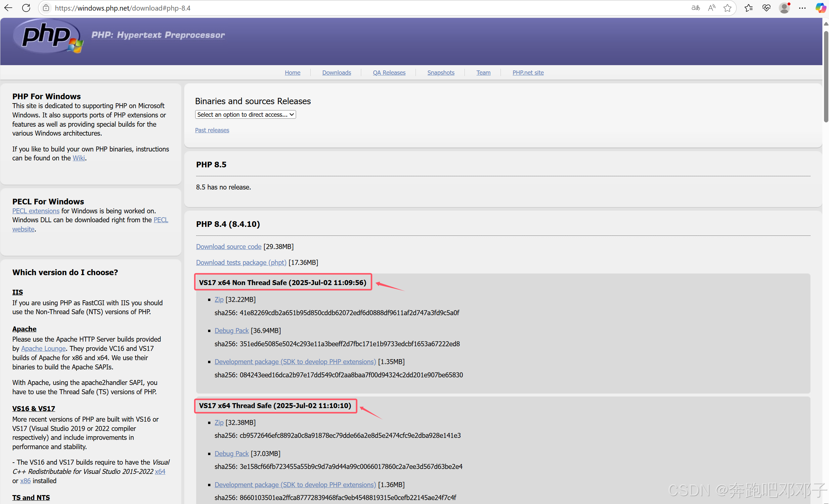Image resolution: width=829 pixels, height=504 pixels.
Task: Click the 'PECL For Windows' heading
Action: coord(48,201)
